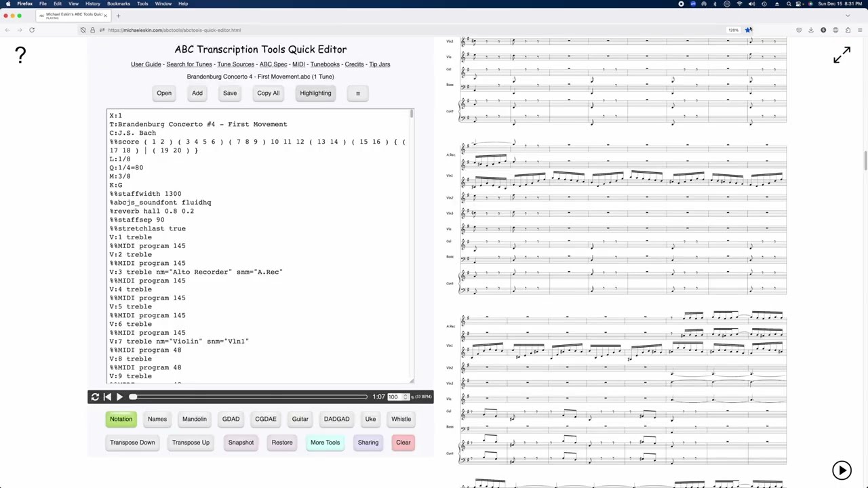Save the ABC tune
The height and width of the screenshot is (488, 868).
click(230, 93)
